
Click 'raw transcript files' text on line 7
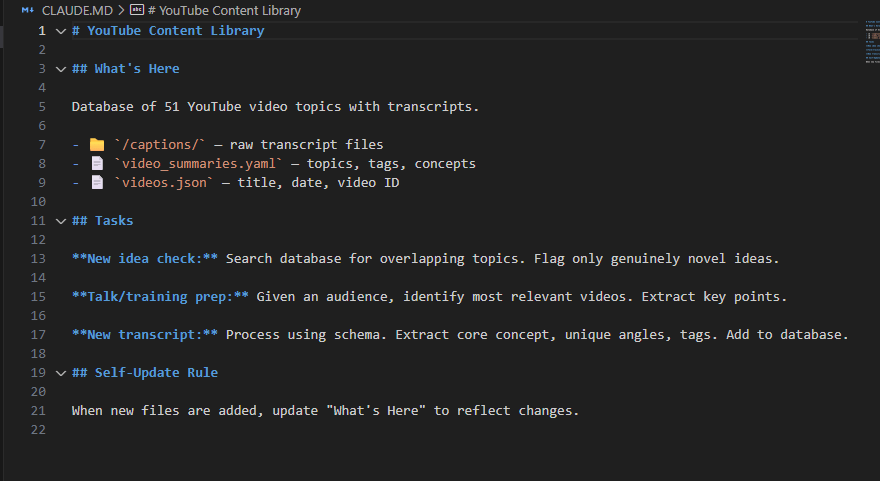pyautogui.click(x=306, y=145)
